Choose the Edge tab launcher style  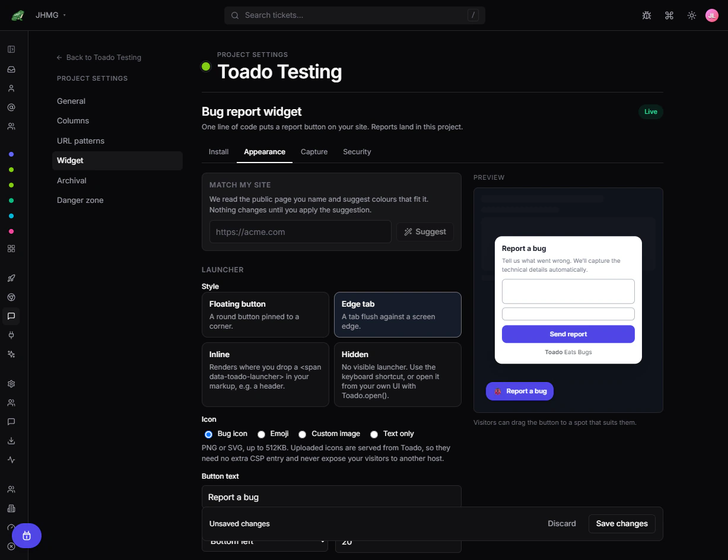click(x=398, y=314)
